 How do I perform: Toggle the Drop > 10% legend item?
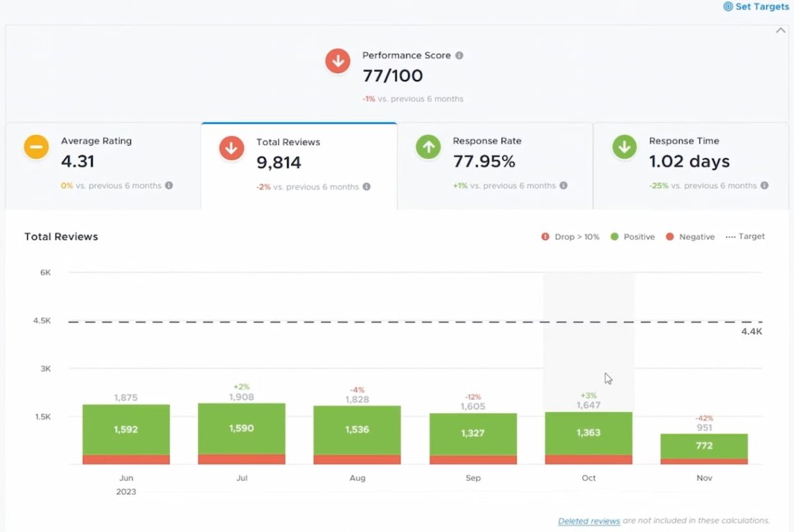pos(570,237)
